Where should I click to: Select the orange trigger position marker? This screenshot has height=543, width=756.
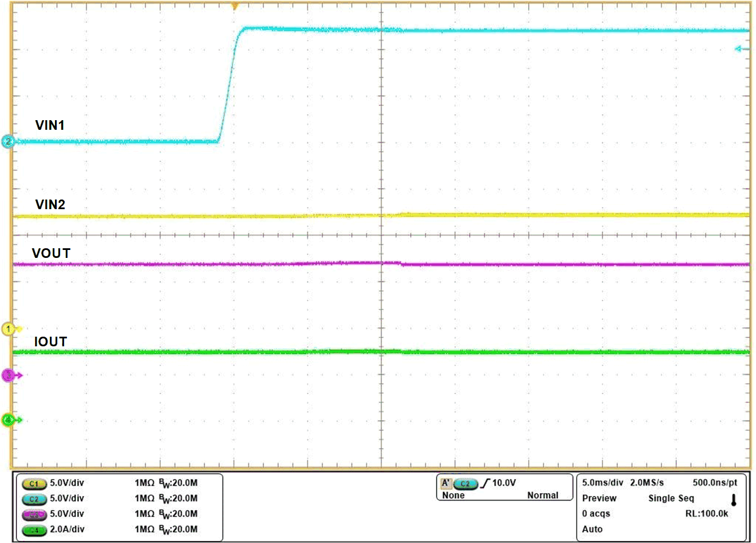point(234,6)
